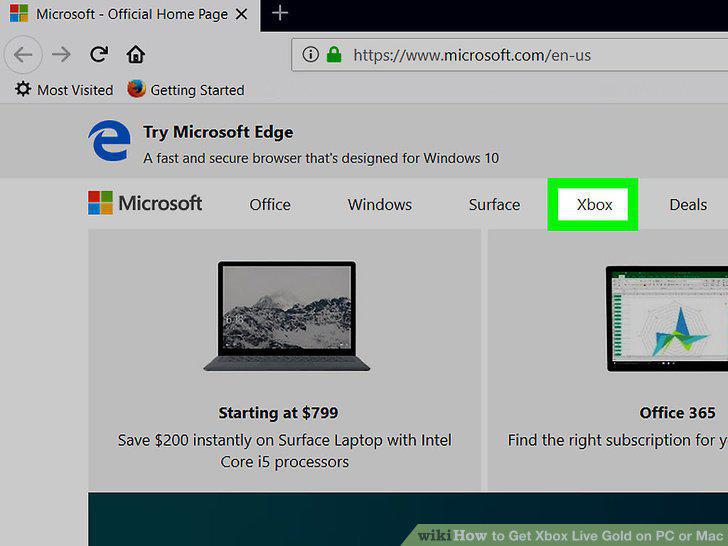Image resolution: width=728 pixels, height=546 pixels.
Task: Click the Try Microsoft Edge heading
Action: pyautogui.click(x=218, y=132)
